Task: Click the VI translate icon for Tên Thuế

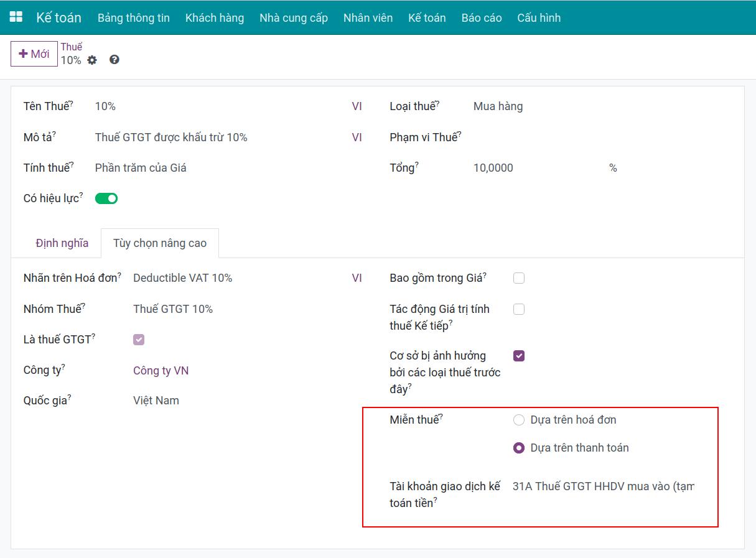Action: (357, 106)
